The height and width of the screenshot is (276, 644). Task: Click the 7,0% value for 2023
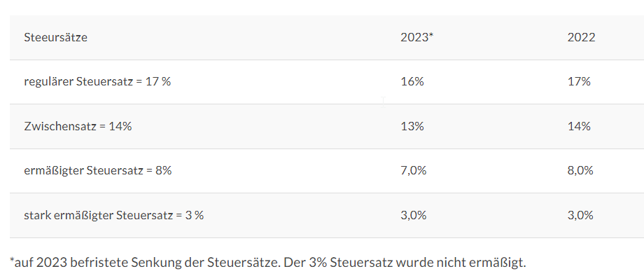click(x=414, y=170)
